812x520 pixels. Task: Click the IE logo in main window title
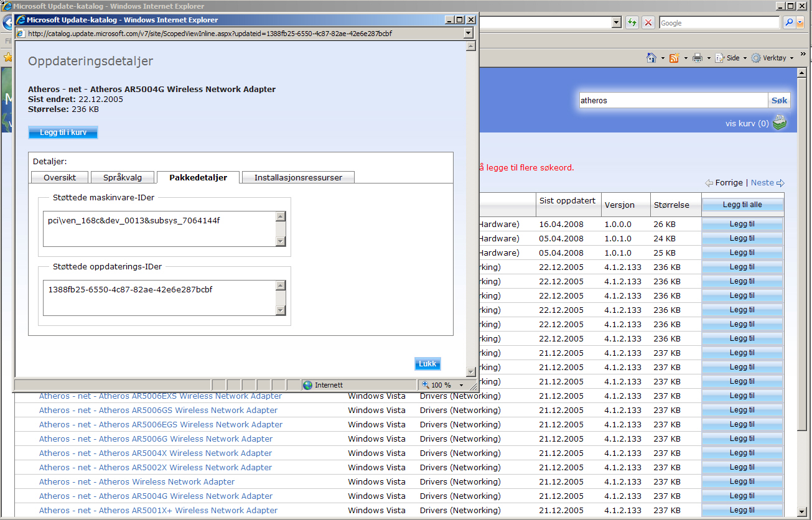point(7,6)
